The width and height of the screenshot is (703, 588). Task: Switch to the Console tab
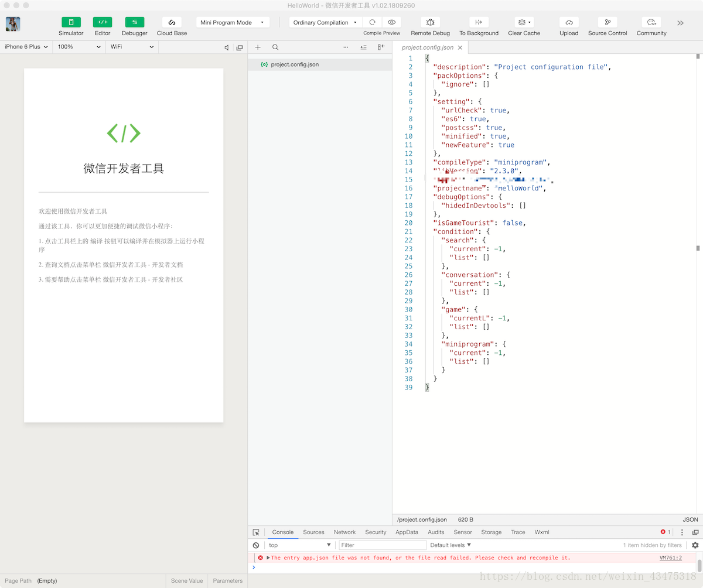pos(283,532)
